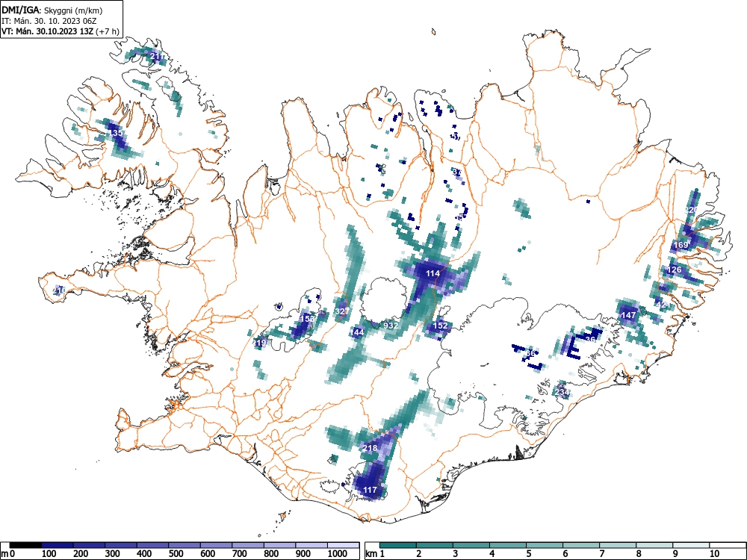
Task: Click the "932" visibility label
Action: click(x=391, y=326)
